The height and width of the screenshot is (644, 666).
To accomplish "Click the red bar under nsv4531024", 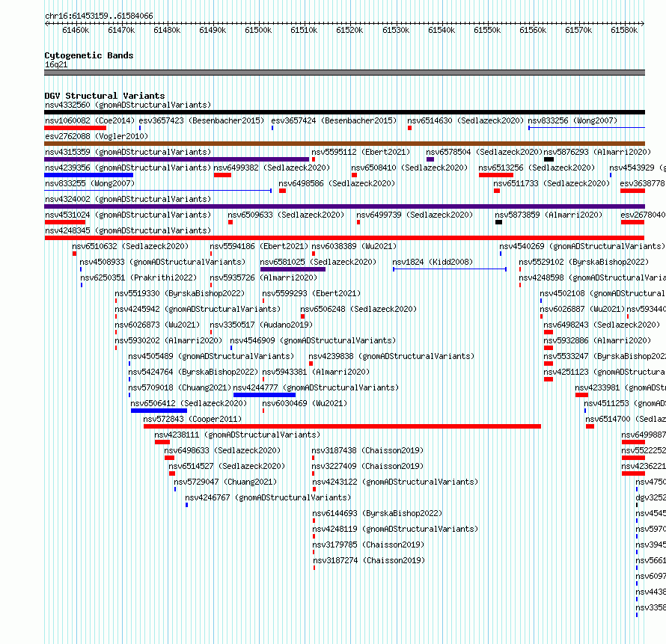I will click(x=65, y=222).
